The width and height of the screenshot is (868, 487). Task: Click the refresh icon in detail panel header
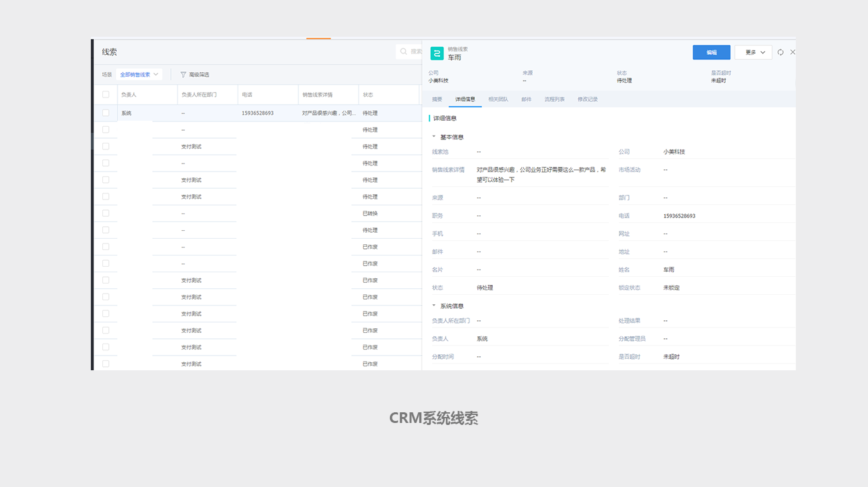(x=780, y=52)
